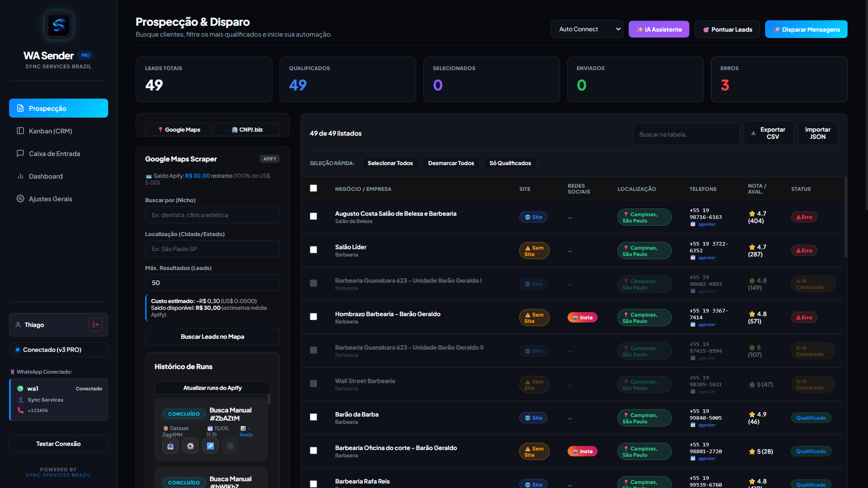Open the IA Assistente
The image size is (868, 488).
pos(659,29)
